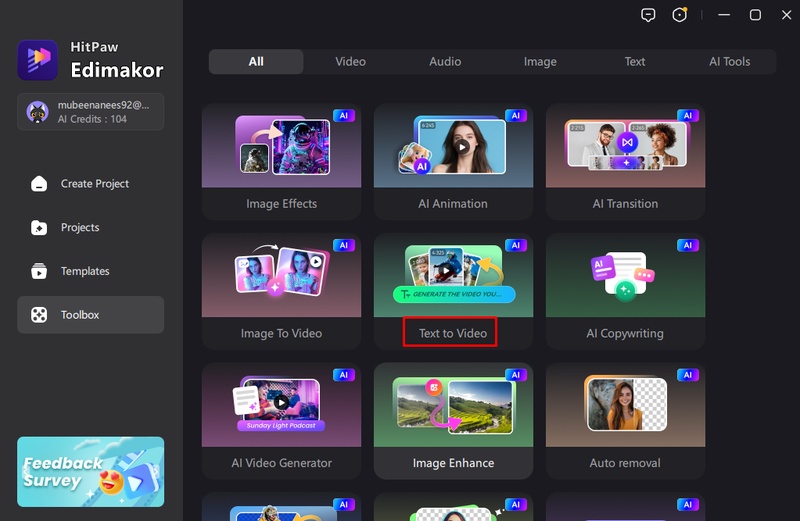This screenshot has height=521, width=800.
Task: Click the AI badge on Image To Video card
Action: click(344, 245)
